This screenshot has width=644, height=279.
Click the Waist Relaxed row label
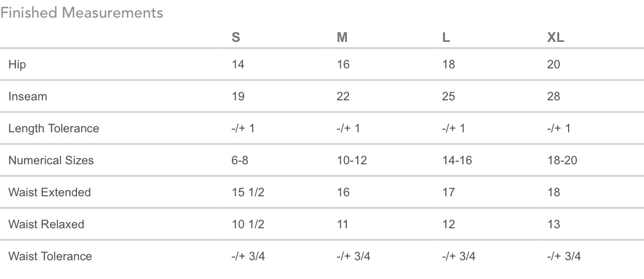[46, 224]
